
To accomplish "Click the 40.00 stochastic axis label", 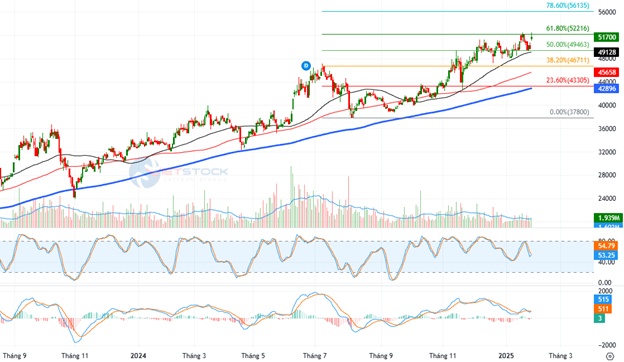I will 607,262.
